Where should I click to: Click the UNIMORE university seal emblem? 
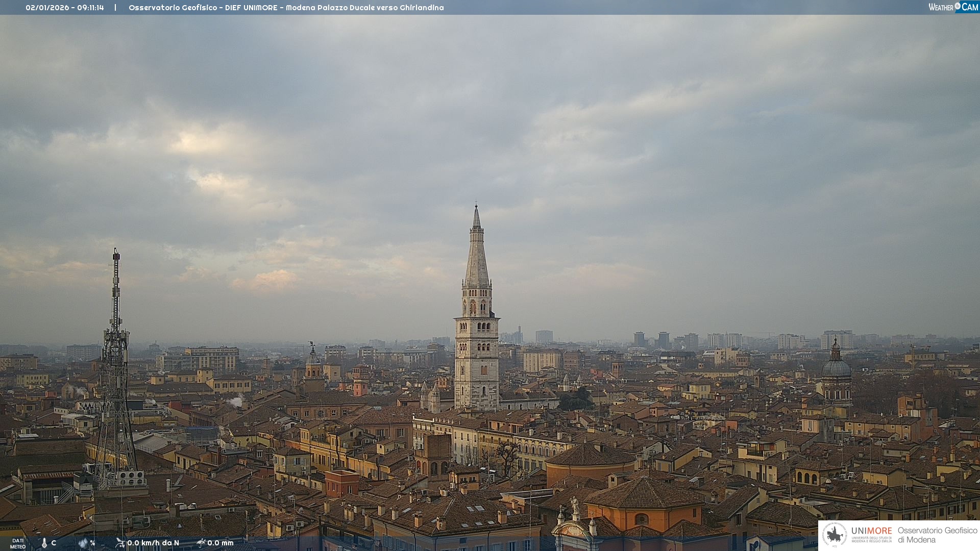[x=835, y=535]
